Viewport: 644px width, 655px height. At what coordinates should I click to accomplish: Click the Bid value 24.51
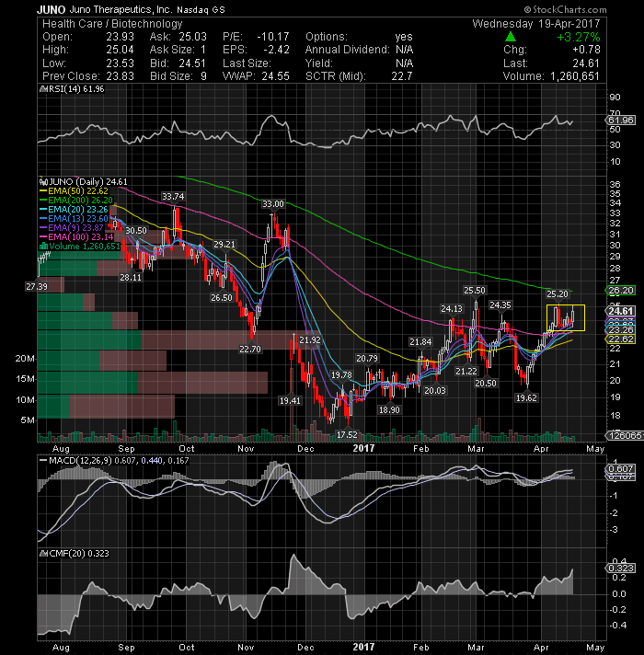[x=192, y=63]
